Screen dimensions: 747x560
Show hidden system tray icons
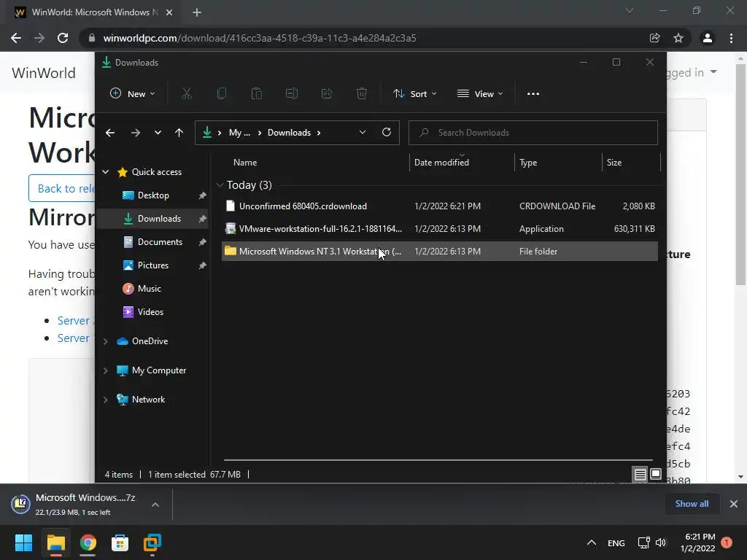(x=591, y=542)
